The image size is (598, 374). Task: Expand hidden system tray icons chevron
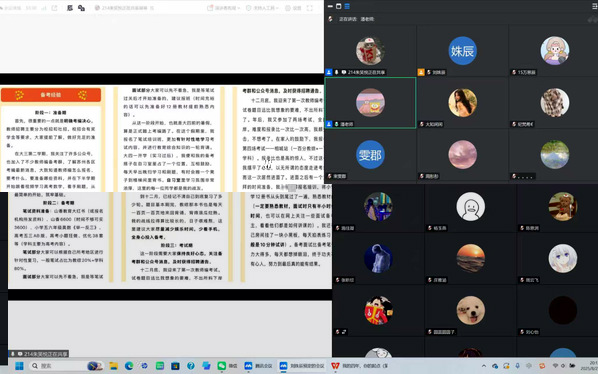click(484, 366)
